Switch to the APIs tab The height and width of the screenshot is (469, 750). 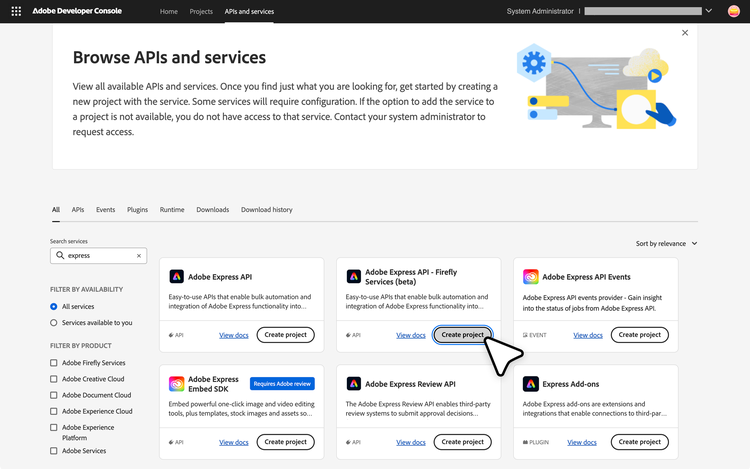(78, 209)
